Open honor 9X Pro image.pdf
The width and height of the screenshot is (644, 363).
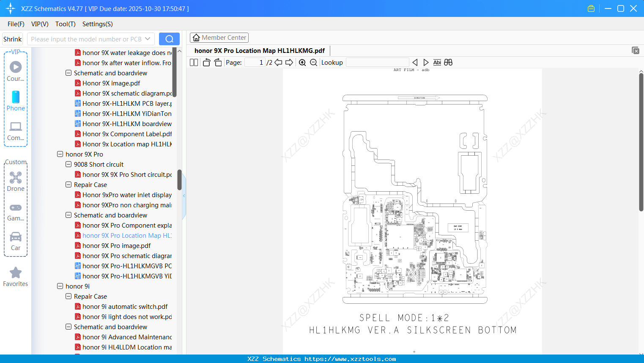click(x=116, y=246)
